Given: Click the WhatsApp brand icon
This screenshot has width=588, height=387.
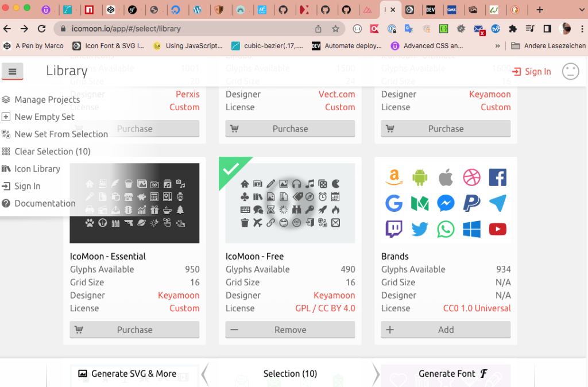Looking at the screenshot, I should tap(446, 229).
